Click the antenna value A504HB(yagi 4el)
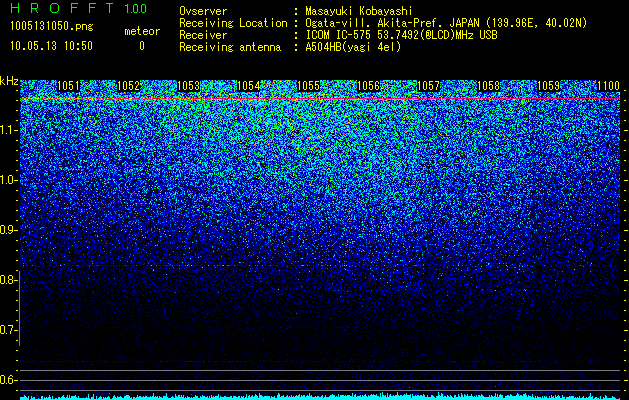This screenshot has height=400, width=629. (x=353, y=47)
